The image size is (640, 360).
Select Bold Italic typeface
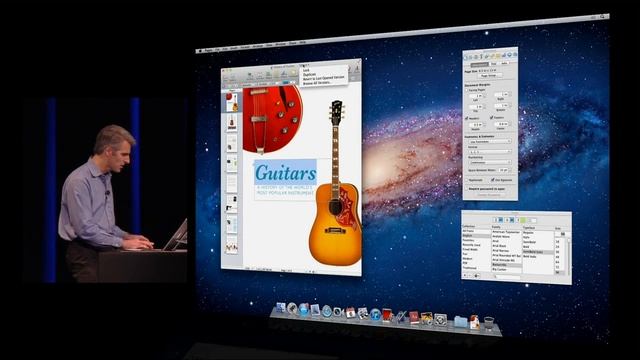click(530, 256)
